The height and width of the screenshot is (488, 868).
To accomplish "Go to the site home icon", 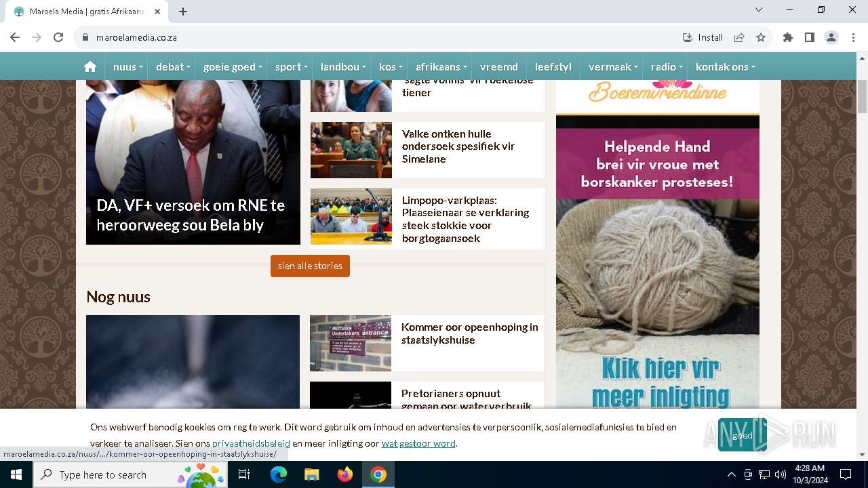I will (x=90, y=66).
